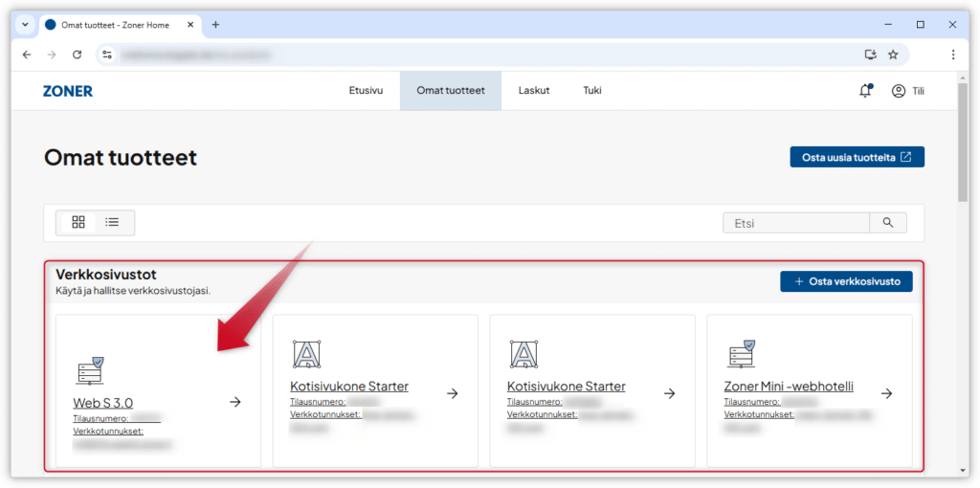980x488 pixels.
Task: Open the Laskut navigation tab
Action: (533, 91)
